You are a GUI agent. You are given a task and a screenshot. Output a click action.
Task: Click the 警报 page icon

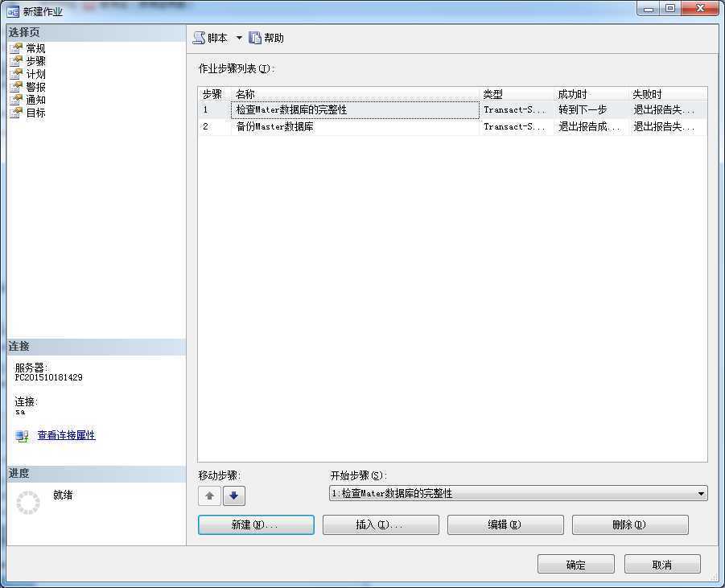point(16,87)
